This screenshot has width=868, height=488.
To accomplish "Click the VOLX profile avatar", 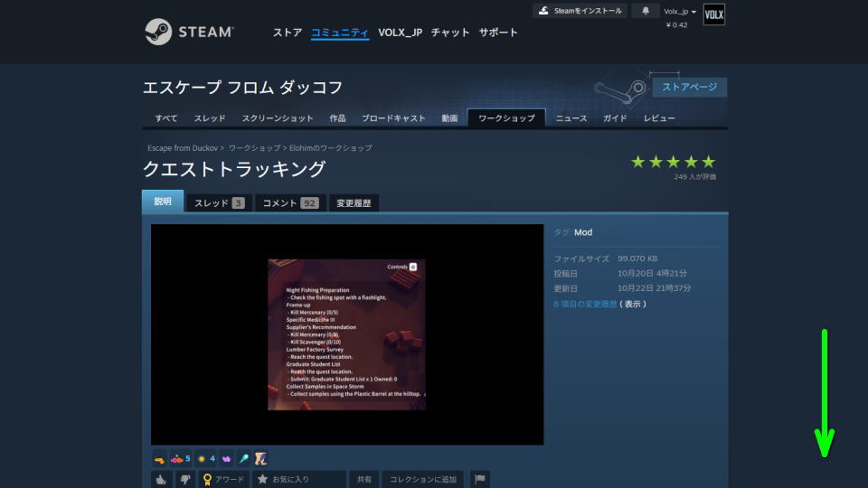I will [x=713, y=14].
